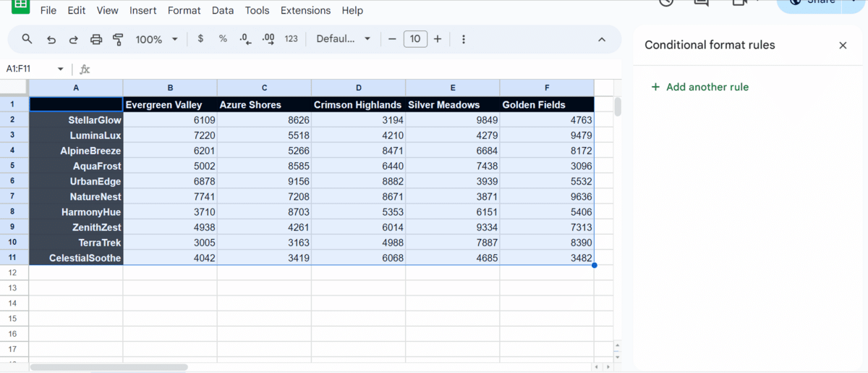This screenshot has width=868, height=373.
Task: Expand the name box range dropdown
Action: point(61,69)
